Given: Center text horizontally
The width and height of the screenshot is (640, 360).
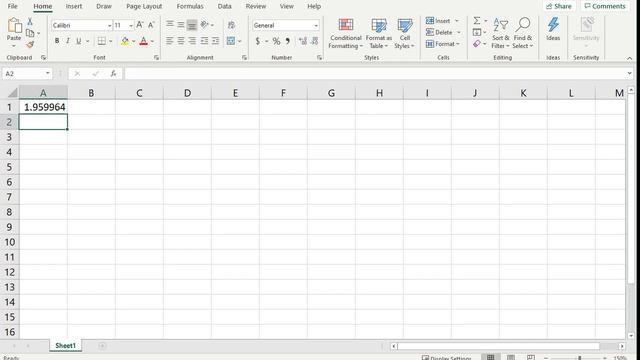Looking at the screenshot, I should [x=181, y=41].
